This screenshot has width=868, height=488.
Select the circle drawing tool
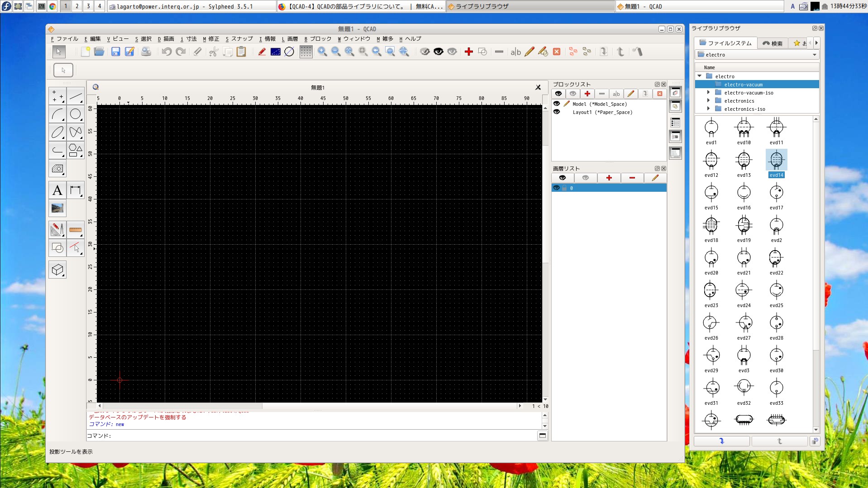[76, 114]
